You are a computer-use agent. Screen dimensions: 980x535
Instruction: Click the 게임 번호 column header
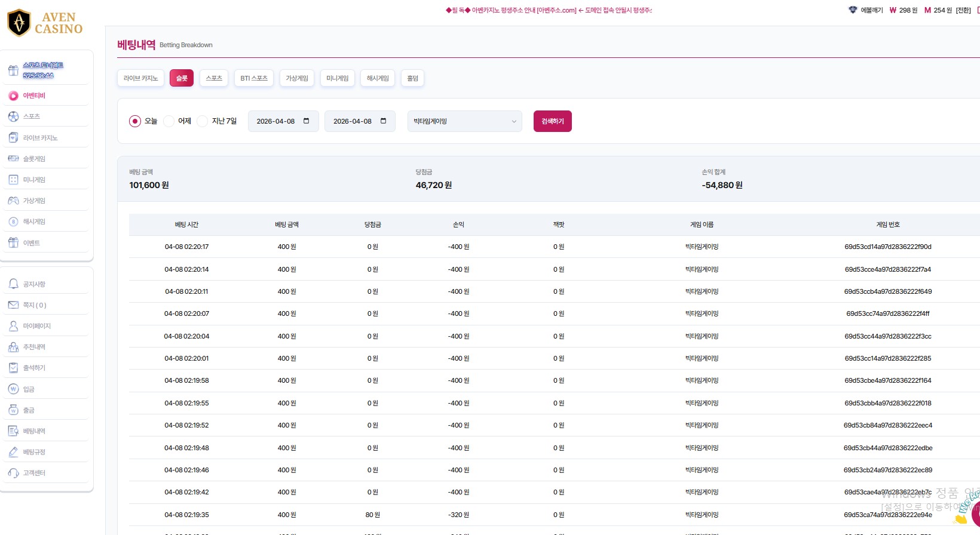(887, 225)
